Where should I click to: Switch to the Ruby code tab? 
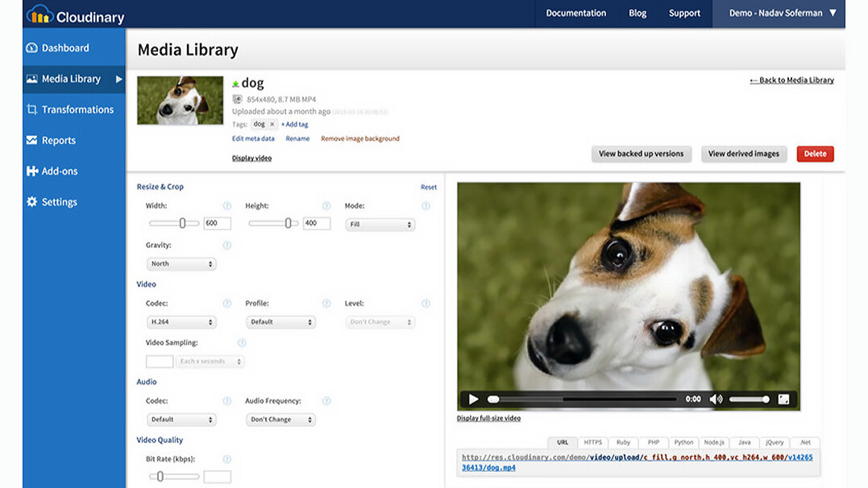(x=623, y=442)
